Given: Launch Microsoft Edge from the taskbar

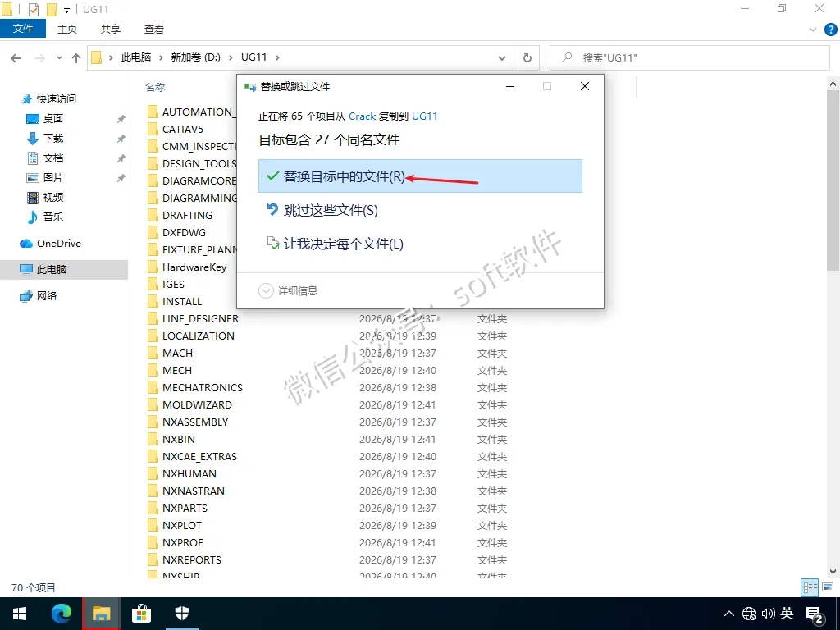Looking at the screenshot, I should click(x=61, y=614).
